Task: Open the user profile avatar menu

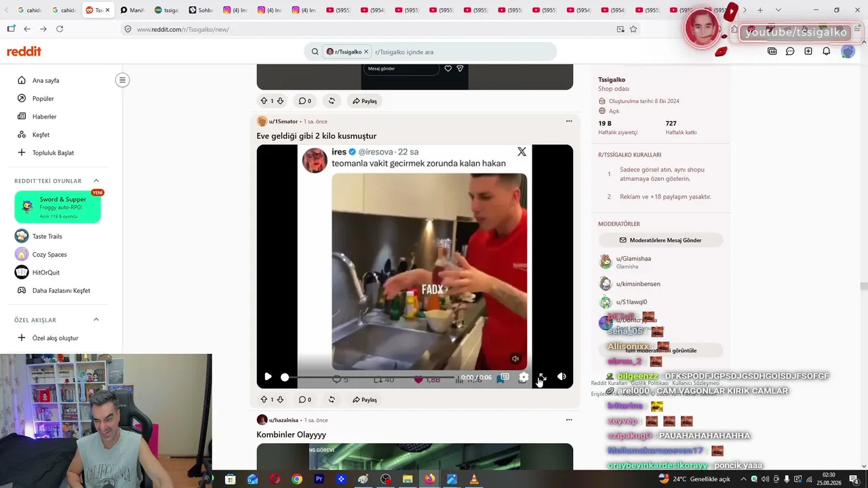Action: pyautogui.click(x=848, y=52)
